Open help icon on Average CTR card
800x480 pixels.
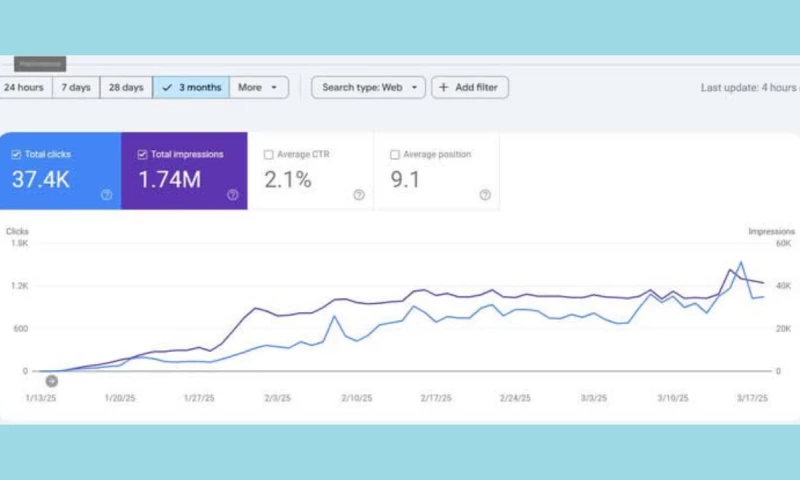[x=359, y=195]
